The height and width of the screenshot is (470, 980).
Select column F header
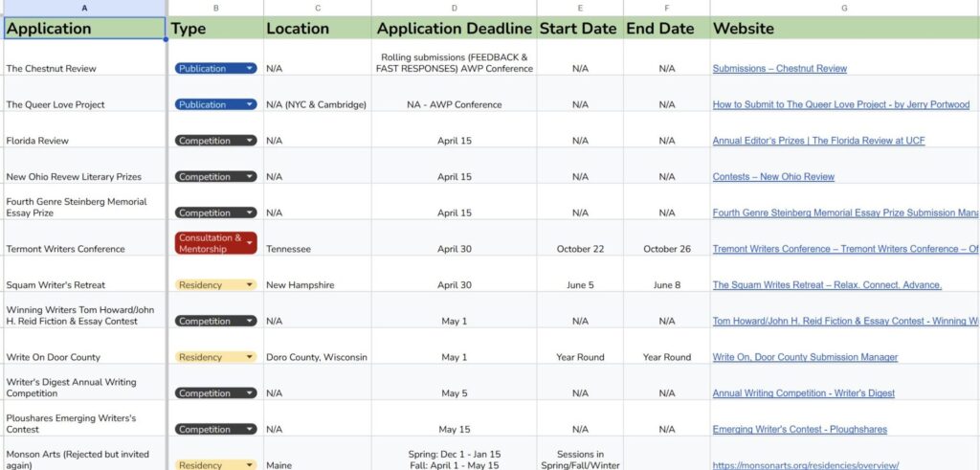[667, 8]
